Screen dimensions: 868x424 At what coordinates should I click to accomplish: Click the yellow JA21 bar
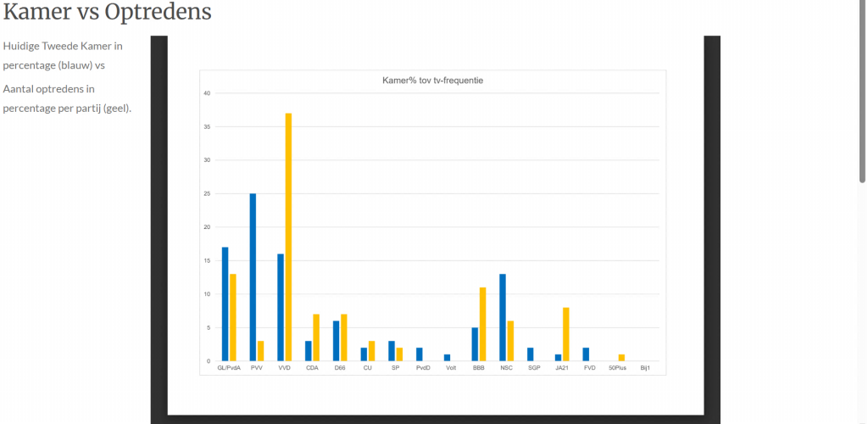[566, 334]
